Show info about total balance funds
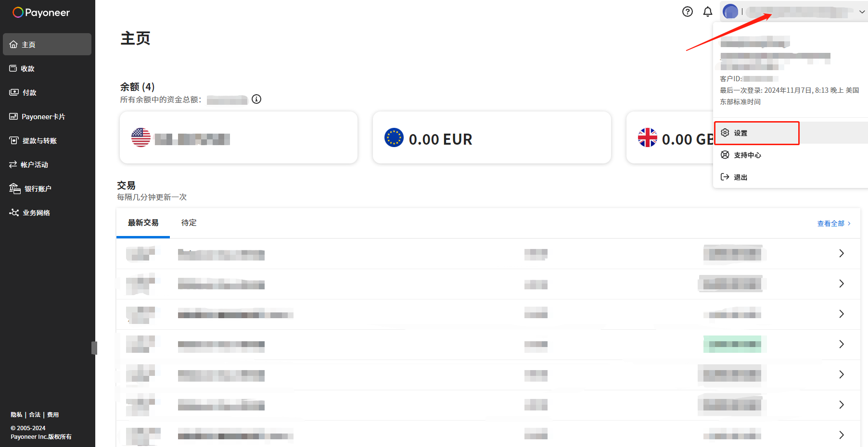868x447 pixels. tap(256, 99)
